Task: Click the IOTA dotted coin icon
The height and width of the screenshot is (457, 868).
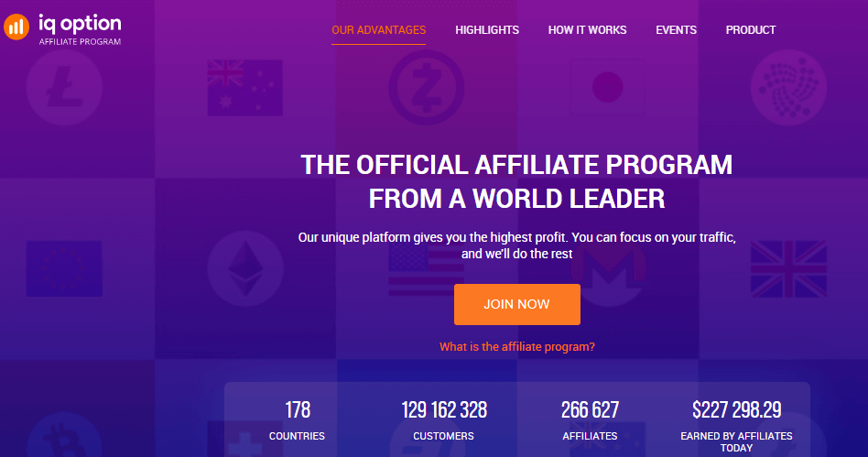Action: tap(789, 88)
